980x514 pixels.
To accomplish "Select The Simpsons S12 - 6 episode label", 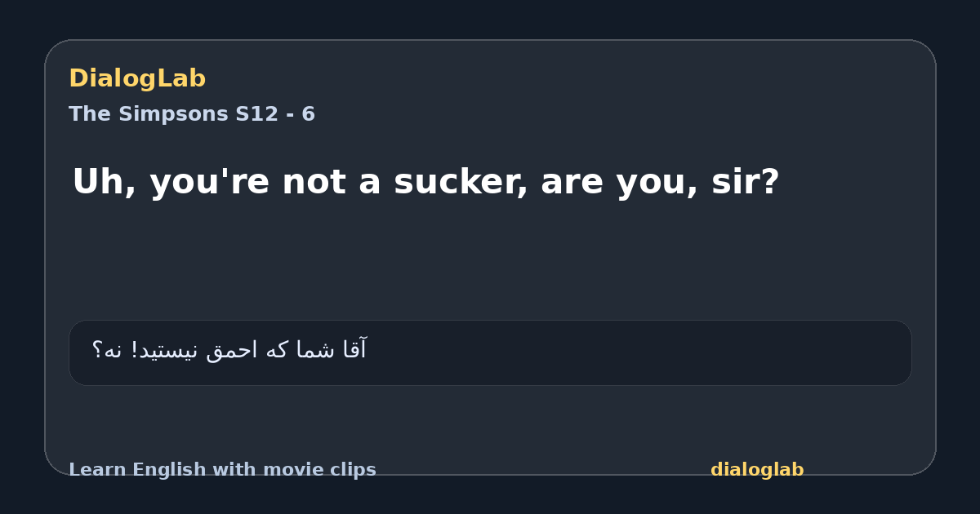I will click(192, 114).
